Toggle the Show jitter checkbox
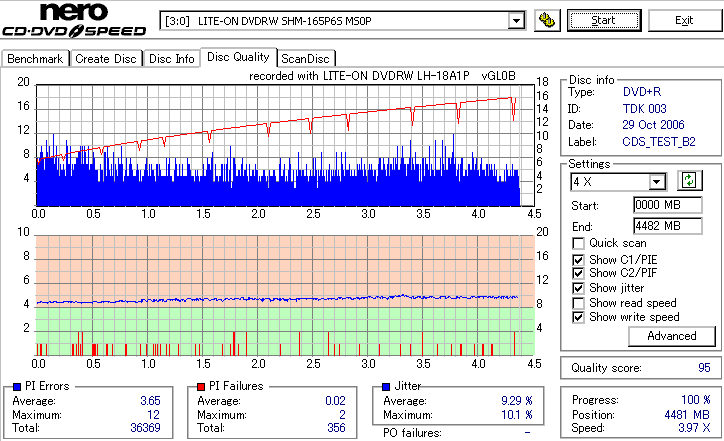The image size is (724, 441). click(x=578, y=289)
